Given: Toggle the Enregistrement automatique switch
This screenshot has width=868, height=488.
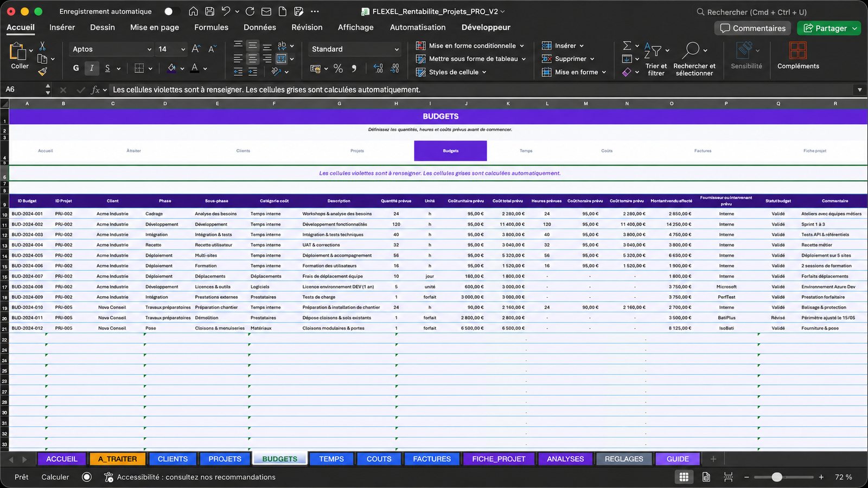Looking at the screenshot, I should coord(172,11).
